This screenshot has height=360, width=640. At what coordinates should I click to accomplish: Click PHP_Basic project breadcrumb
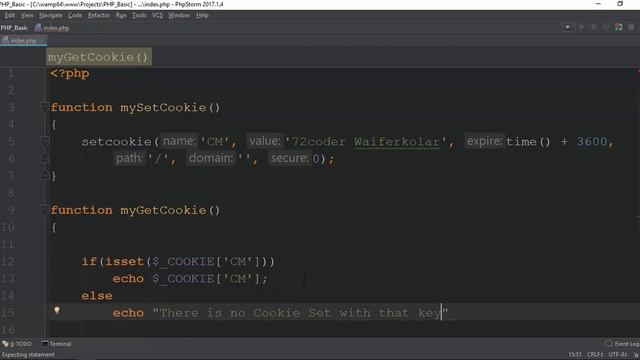click(x=14, y=28)
